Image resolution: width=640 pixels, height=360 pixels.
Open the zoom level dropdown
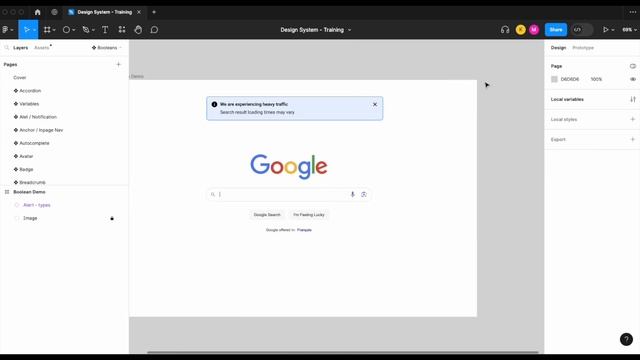coord(629,30)
